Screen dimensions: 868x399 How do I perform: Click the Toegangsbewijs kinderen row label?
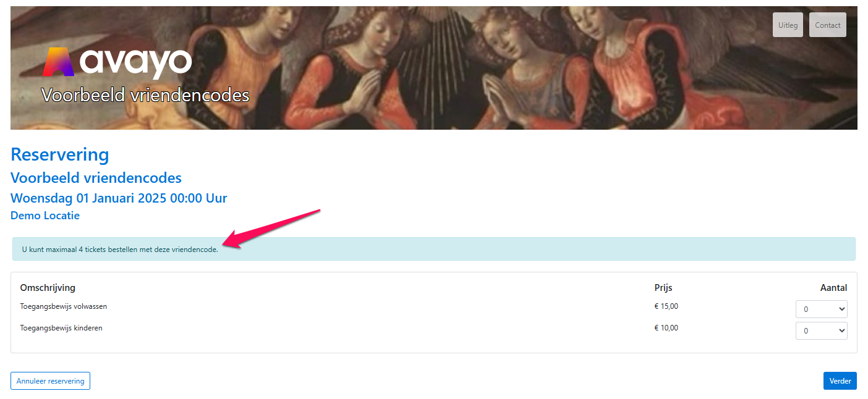tap(61, 328)
